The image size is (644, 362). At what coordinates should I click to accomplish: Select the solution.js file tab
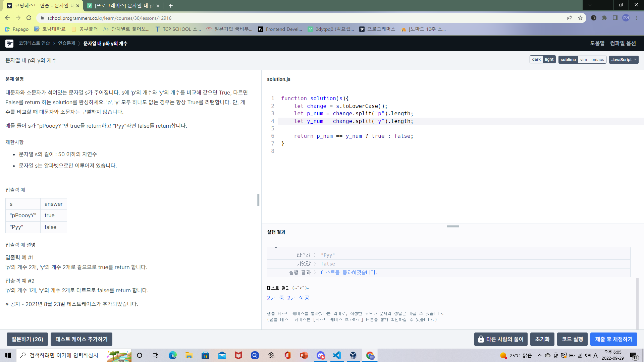click(x=278, y=79)
